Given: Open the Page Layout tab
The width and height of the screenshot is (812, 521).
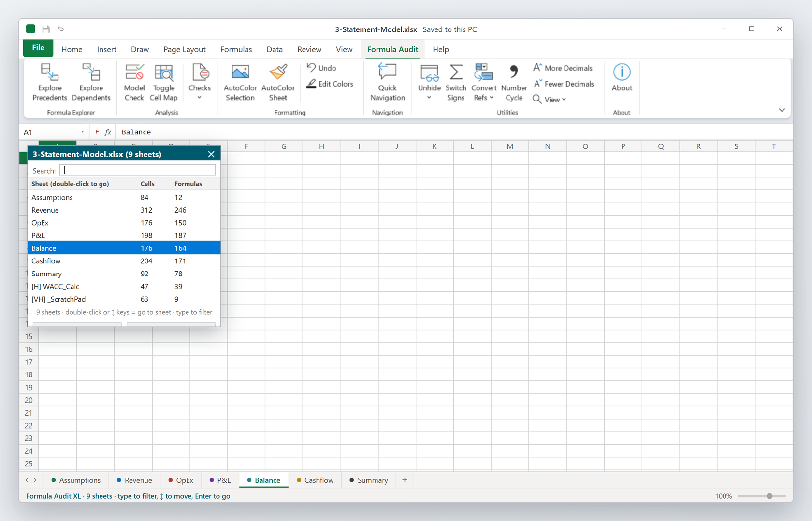Looking at the screenshot, I should click(x=184, y=49).
